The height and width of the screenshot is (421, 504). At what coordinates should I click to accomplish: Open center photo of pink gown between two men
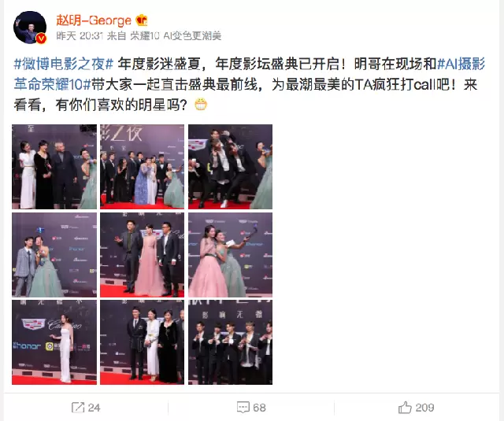(142, 255)
